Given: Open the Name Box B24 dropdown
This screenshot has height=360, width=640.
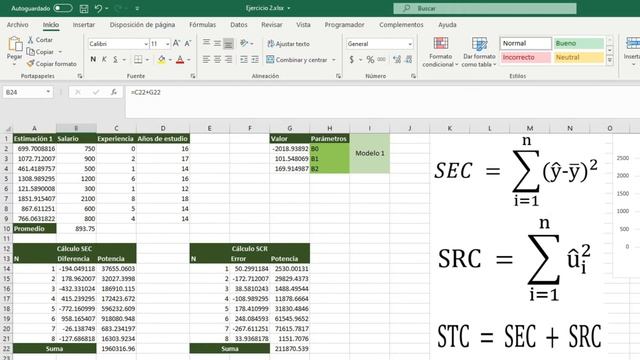Looking at the screenshot, I should pos(48,92).
